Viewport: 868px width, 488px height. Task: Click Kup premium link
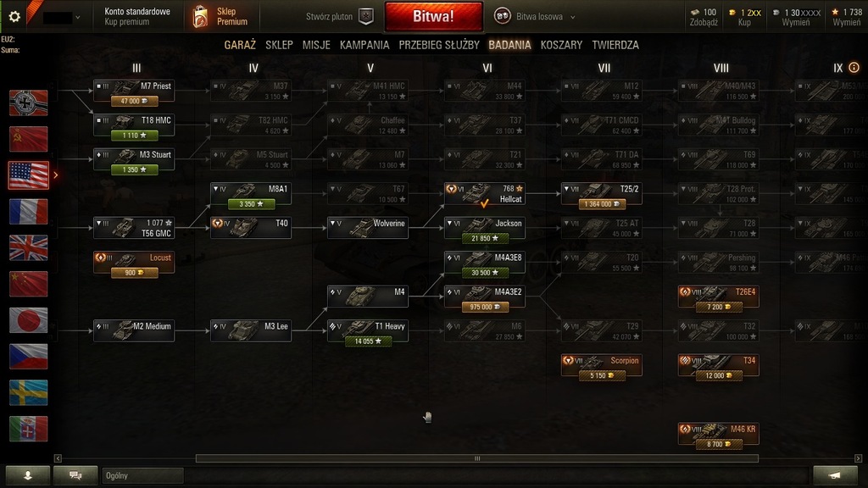pyautogui.click(x=127, y=22)
